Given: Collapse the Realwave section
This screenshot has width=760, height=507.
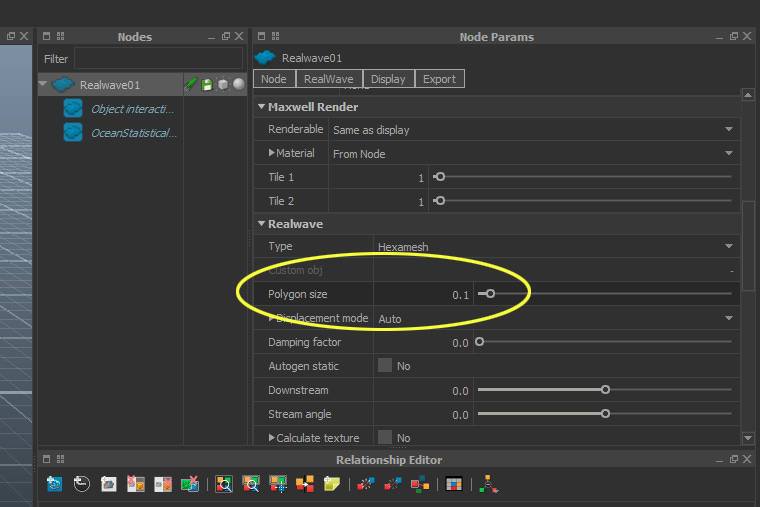Looking at the screenshot, I should 261,223.
